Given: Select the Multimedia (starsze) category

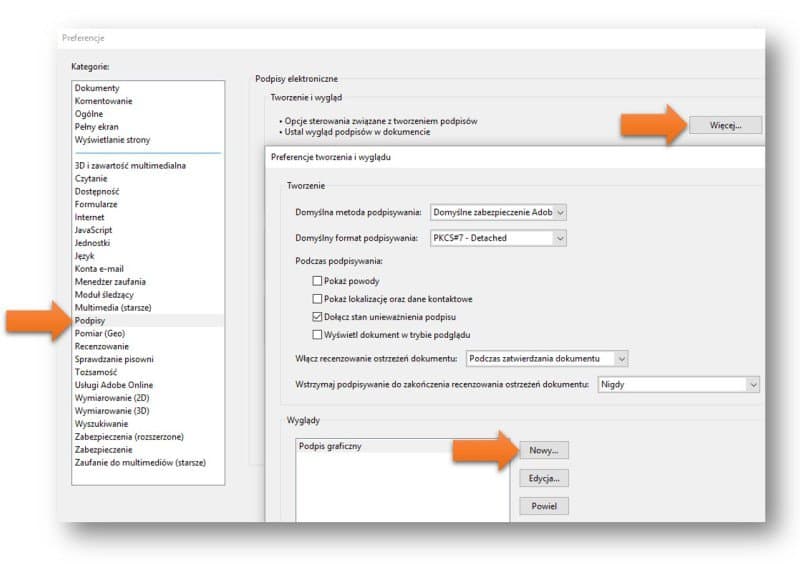Looking at the screenshot, I should click(x=147, y=307).
